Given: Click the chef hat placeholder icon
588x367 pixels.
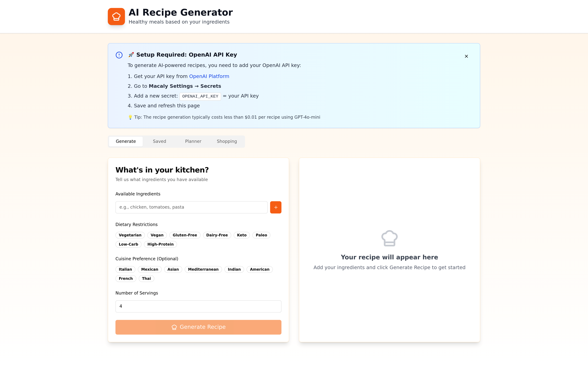Looking at the screenshot, I should tap(389, 238).
